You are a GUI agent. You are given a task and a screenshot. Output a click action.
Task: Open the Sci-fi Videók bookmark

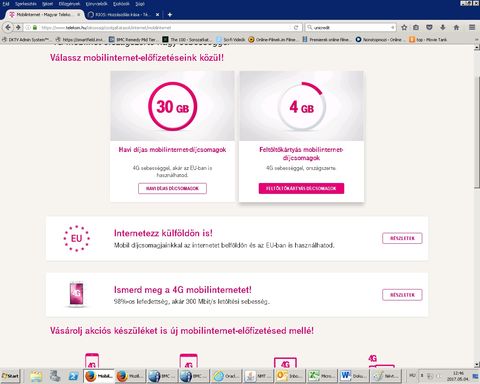[x=230, y=40]
